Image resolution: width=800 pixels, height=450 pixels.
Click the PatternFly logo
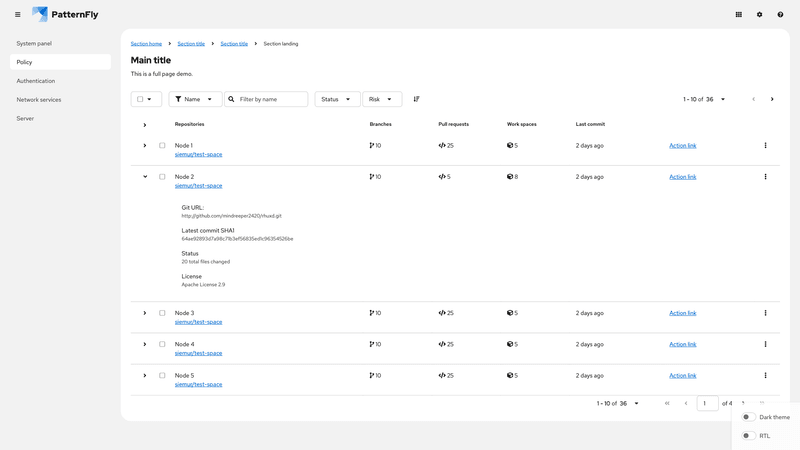[x=65, y=14]
